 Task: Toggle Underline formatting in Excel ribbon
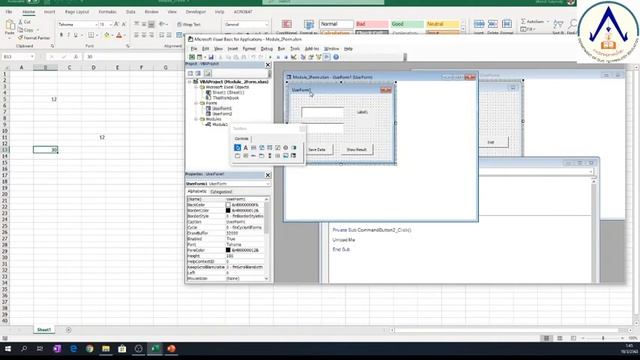pos(76,36)
